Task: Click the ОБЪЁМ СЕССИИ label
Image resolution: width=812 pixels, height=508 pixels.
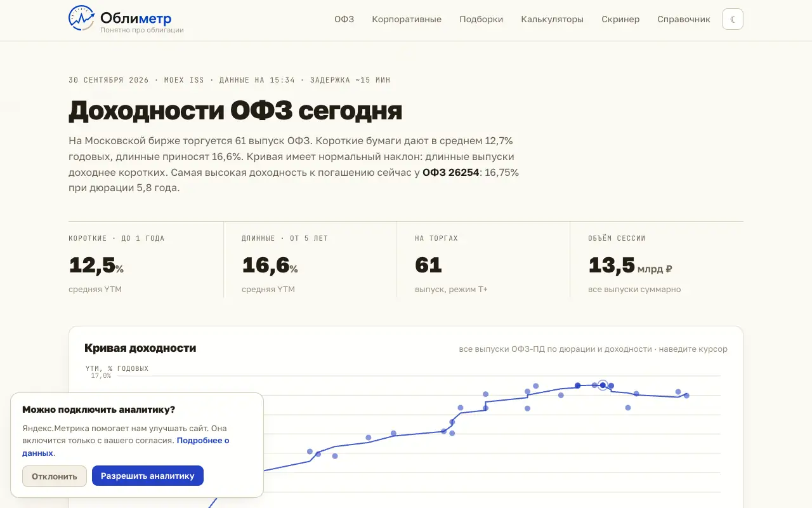Action: click(x=617, y=238)
